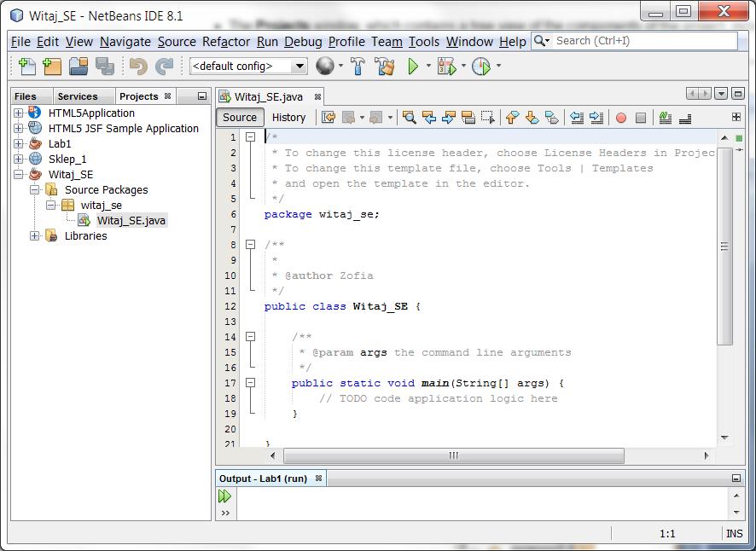Click the Find Selection magnifier icon

tap(410, 117)
